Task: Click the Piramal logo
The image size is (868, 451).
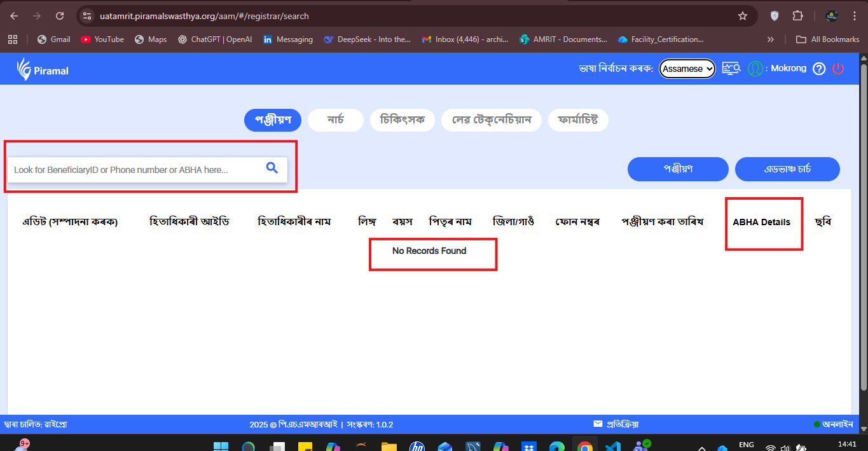Action: (43, 69)
